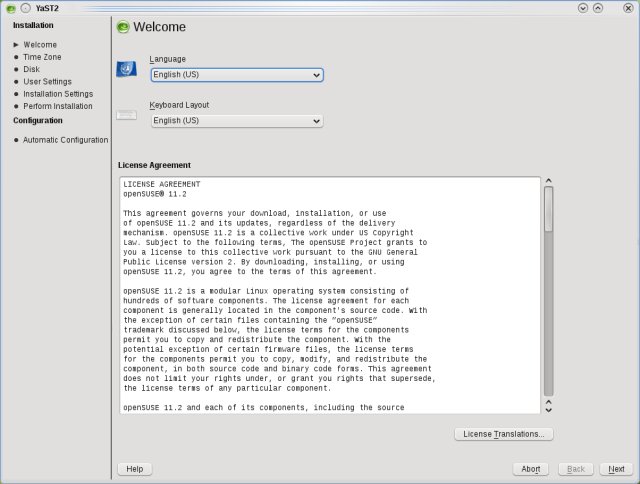Maximize the YaST2 window
This screenshot has width=640, height=484.
coord(598,8)
